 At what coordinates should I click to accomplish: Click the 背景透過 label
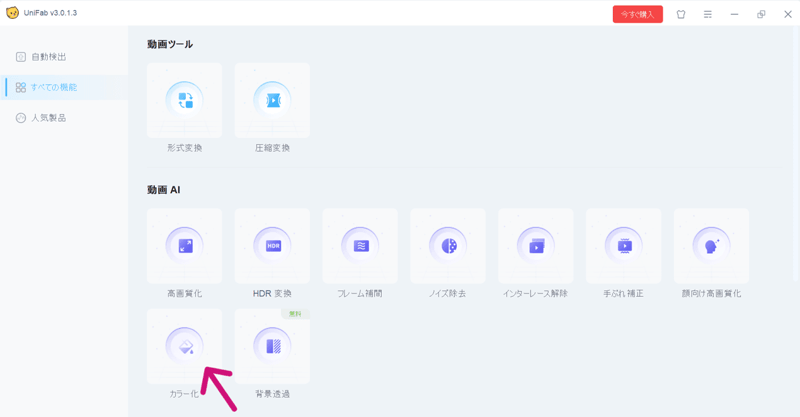(272, 394)
